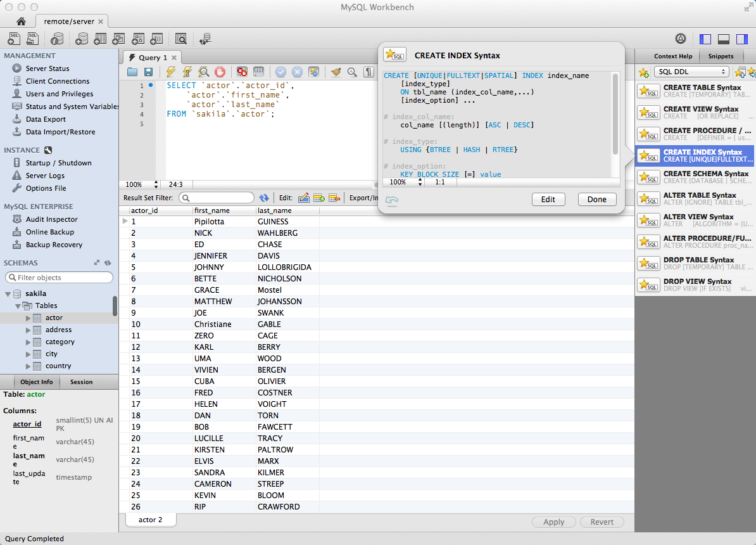Rollback the transaction
Image resolution: width=756 pixels, height=545 pixels.
298,72
